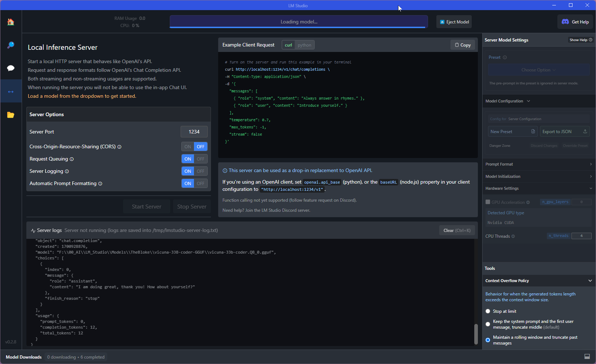Screen dimensions: 596x364
Task: Expand the Prompt Format section
Action: pyautogui.click(x=539, y=164)
